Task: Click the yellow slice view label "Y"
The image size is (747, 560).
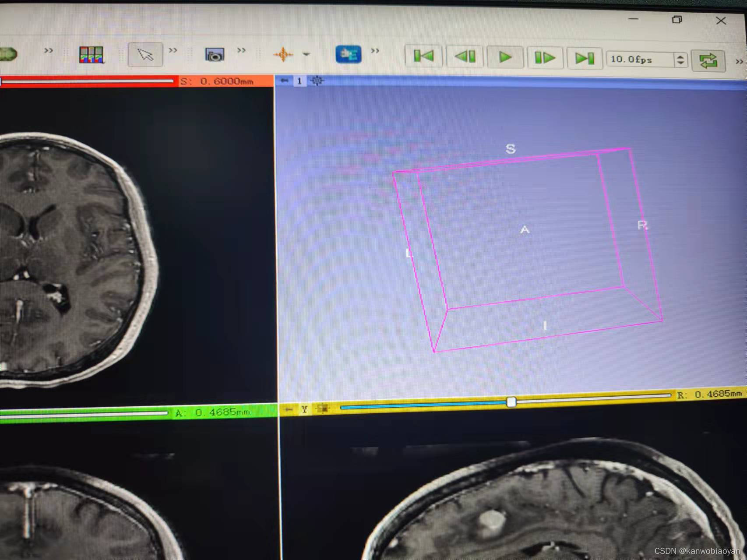Action: click(304, 409)
